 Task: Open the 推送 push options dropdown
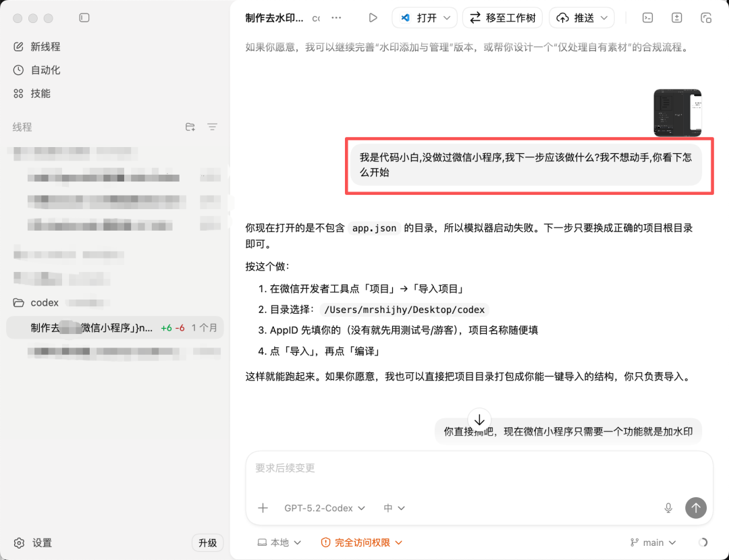581,18
